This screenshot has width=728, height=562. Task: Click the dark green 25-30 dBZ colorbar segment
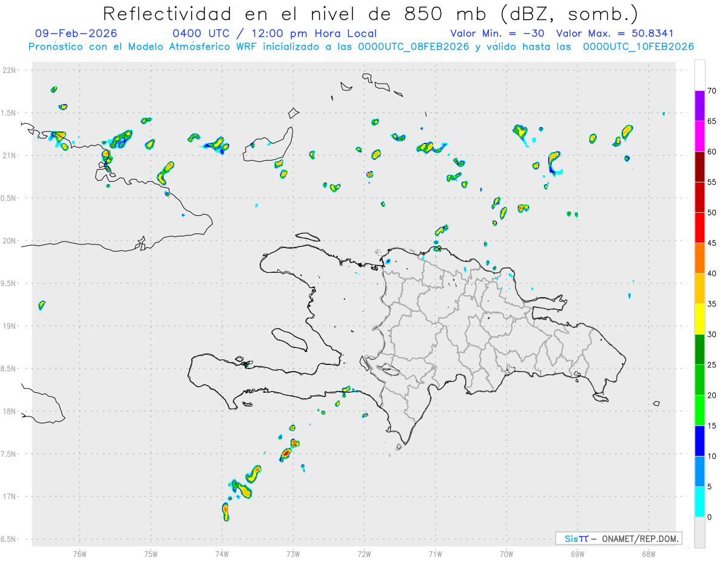point(699,350)
